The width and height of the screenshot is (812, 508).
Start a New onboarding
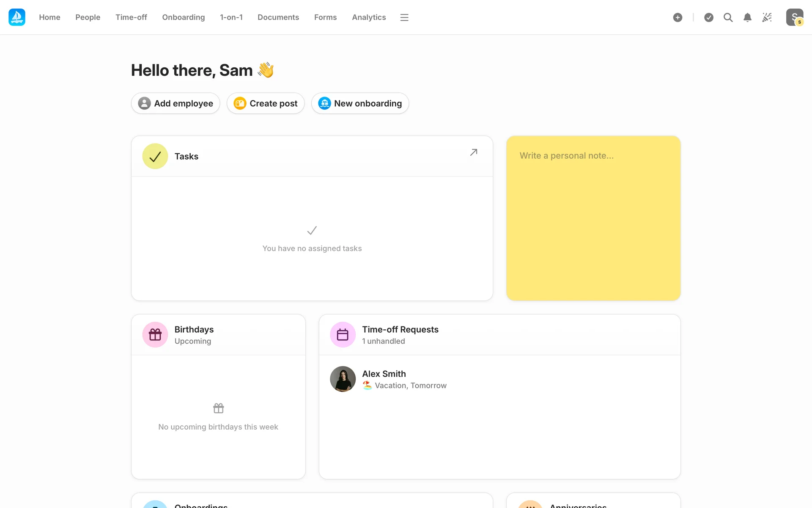click(x=360, y=103)
